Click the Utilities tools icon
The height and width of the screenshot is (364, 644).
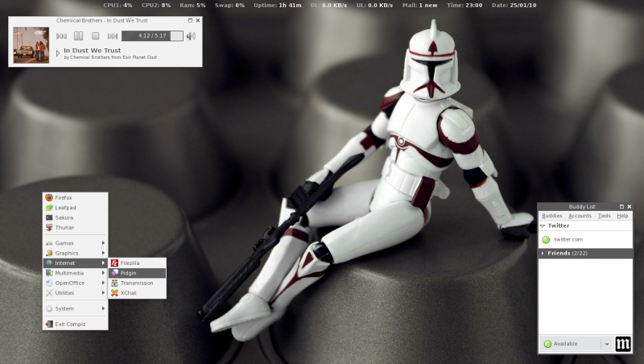pyautogui.click(x=49, y=292)
